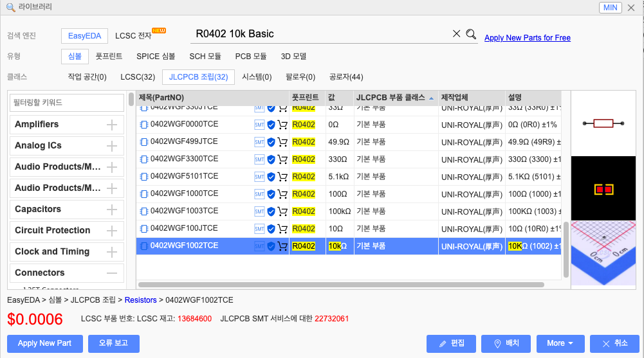The width and height of the screenshot is (644, 358).
Task: Expand the first Audio Products/M... category
Action: [x=112, y=167]
